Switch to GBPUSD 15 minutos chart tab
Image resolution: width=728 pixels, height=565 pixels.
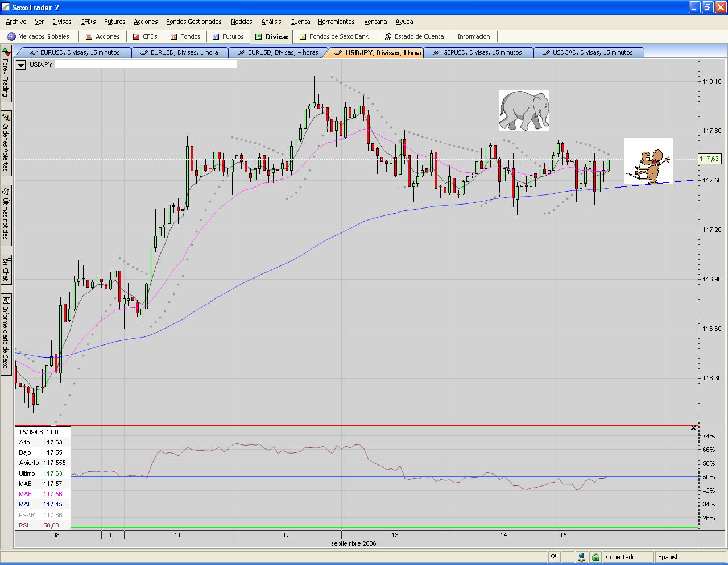click(x=478, y=52)
